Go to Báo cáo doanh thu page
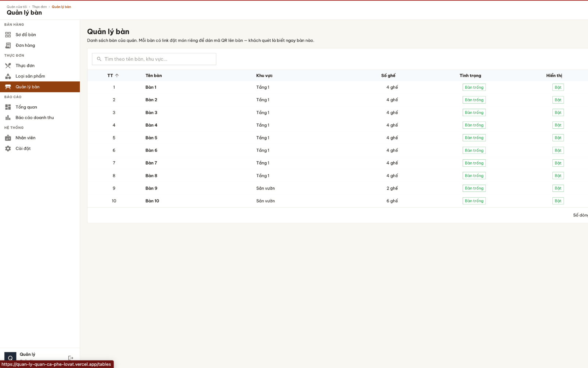This screenshot has height=368, width=588. (x=40, y=118)
